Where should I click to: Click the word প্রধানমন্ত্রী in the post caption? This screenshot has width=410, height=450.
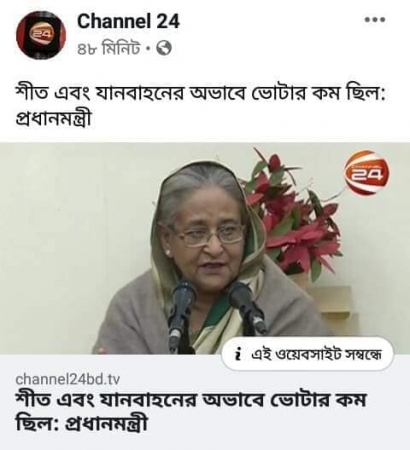click(53, 118)
